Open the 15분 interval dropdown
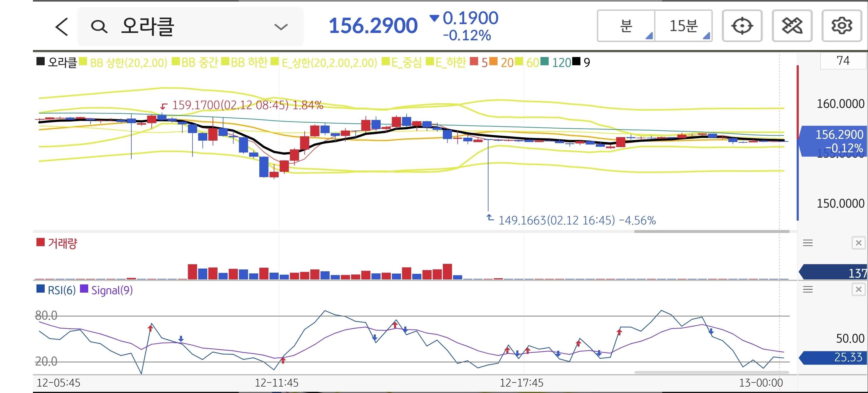 click(683, 26)
